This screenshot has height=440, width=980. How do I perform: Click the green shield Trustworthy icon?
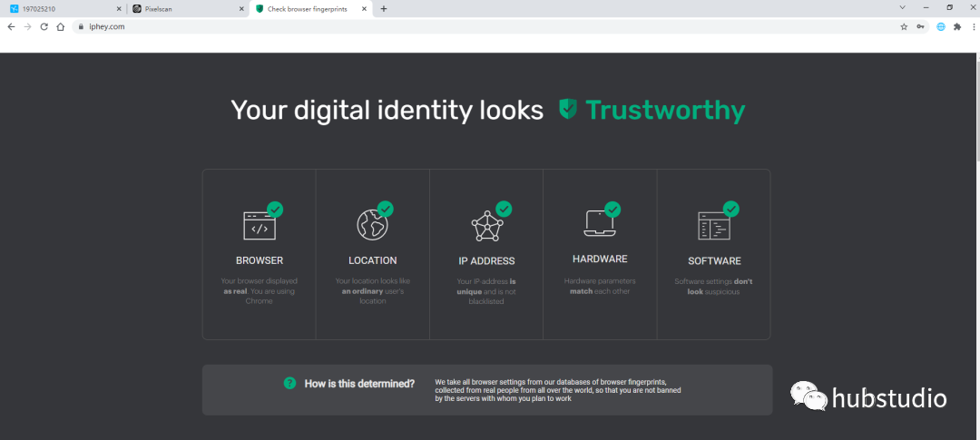click(567, 109)
